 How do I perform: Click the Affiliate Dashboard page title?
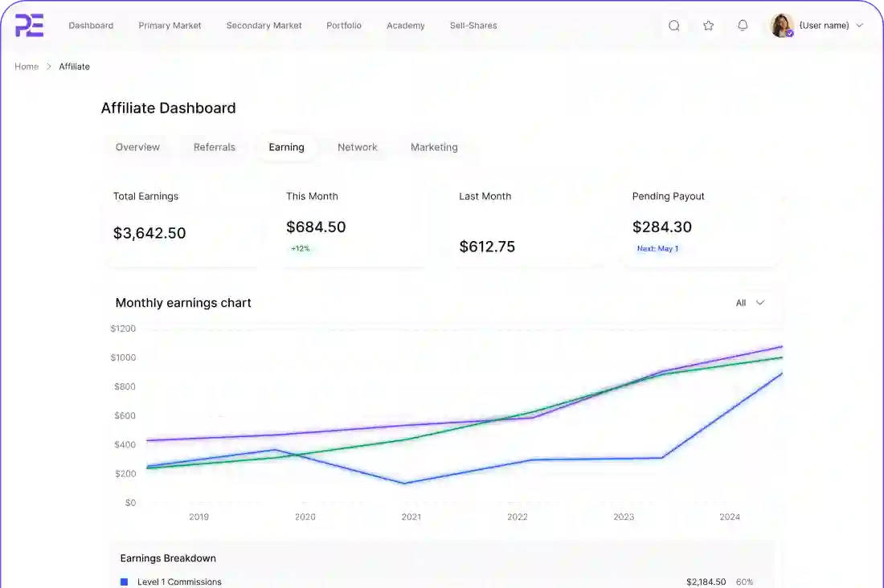[168, 108]
